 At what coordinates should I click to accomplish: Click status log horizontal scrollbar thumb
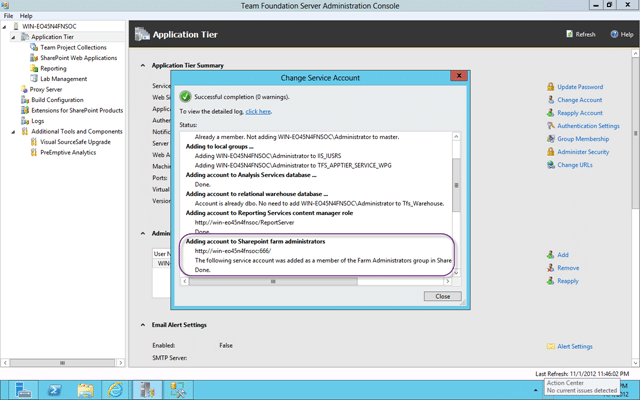tap(273, 281)
